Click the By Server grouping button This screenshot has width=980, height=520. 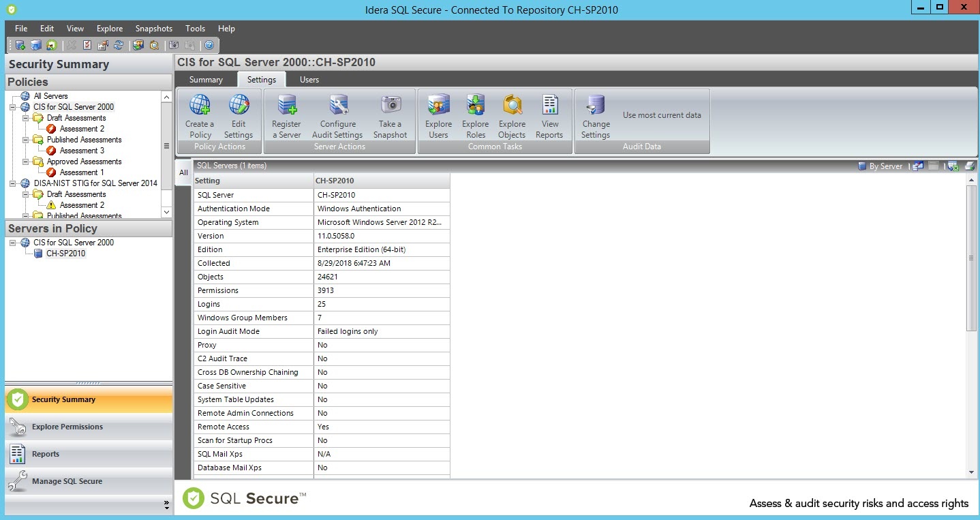tap(880, 166)
